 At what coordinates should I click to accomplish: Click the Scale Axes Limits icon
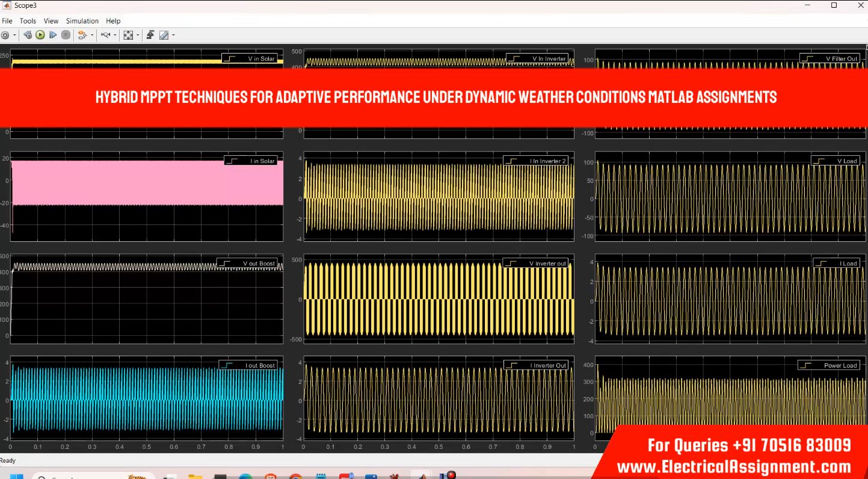[x=128, y=35]
